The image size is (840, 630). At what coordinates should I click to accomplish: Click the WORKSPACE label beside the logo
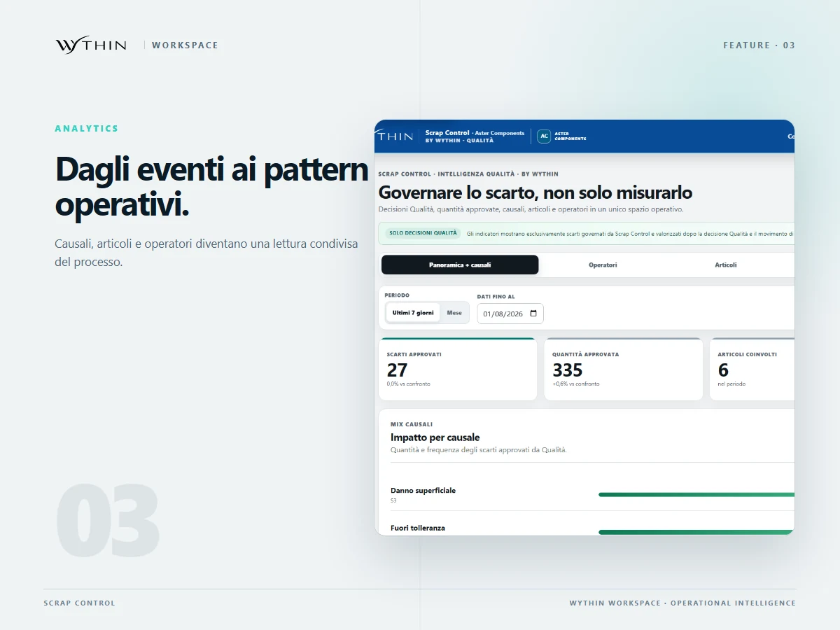pos(185,45)
